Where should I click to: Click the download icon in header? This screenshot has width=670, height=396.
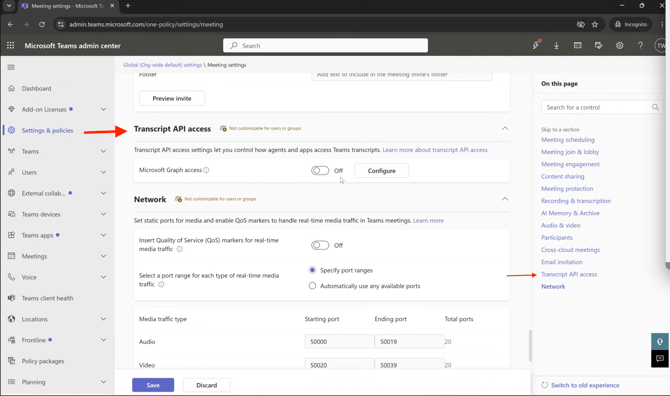click(556, 45)
